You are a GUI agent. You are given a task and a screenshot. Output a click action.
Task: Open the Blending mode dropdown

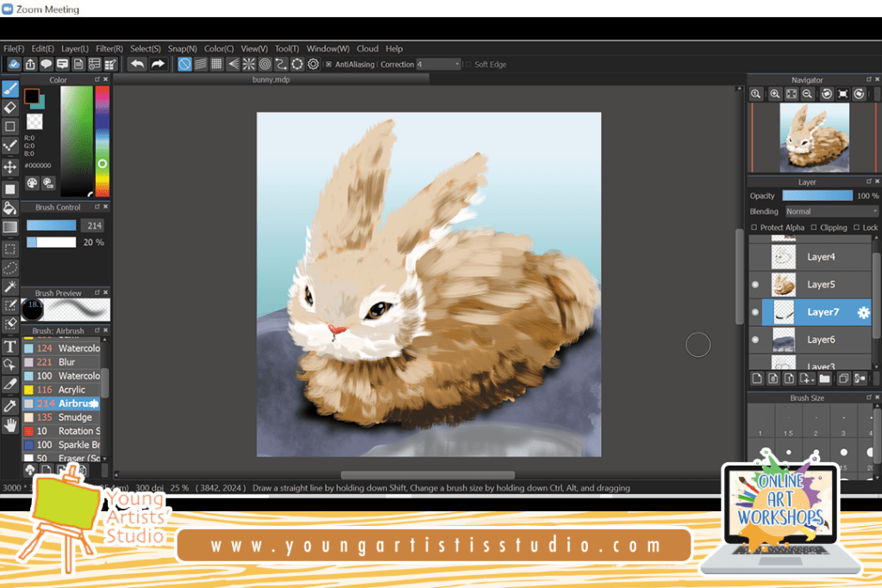pyautogui.click(x=830, y=211)
